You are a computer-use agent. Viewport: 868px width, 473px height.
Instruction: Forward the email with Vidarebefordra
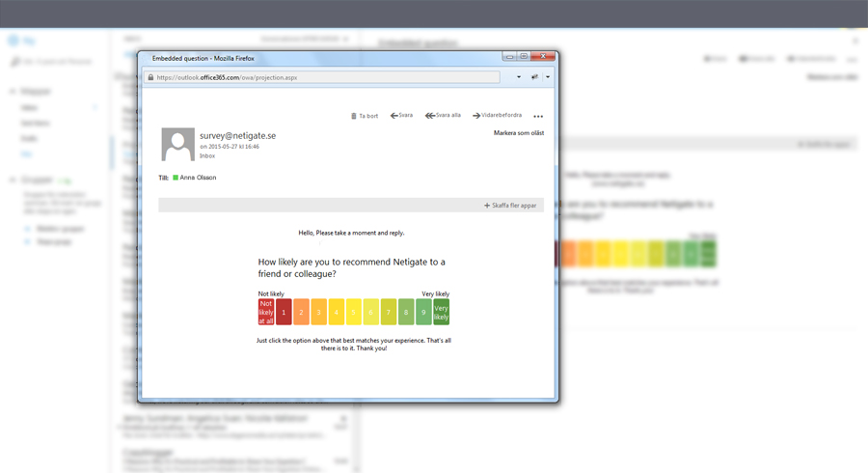tap(497, 115)
